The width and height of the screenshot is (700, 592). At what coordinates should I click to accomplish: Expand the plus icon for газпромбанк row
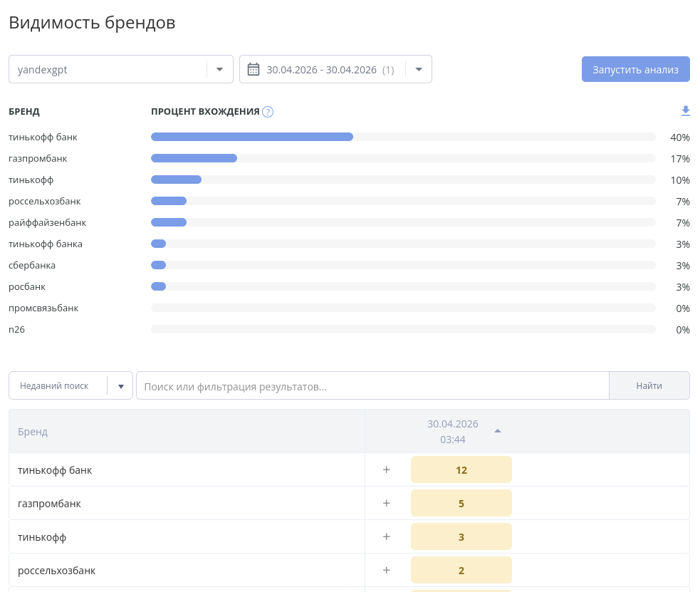click(387, 503)
